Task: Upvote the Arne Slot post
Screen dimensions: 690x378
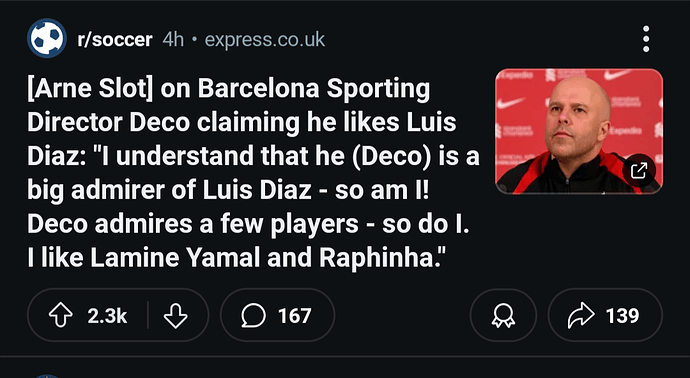Action: [61, 316]
